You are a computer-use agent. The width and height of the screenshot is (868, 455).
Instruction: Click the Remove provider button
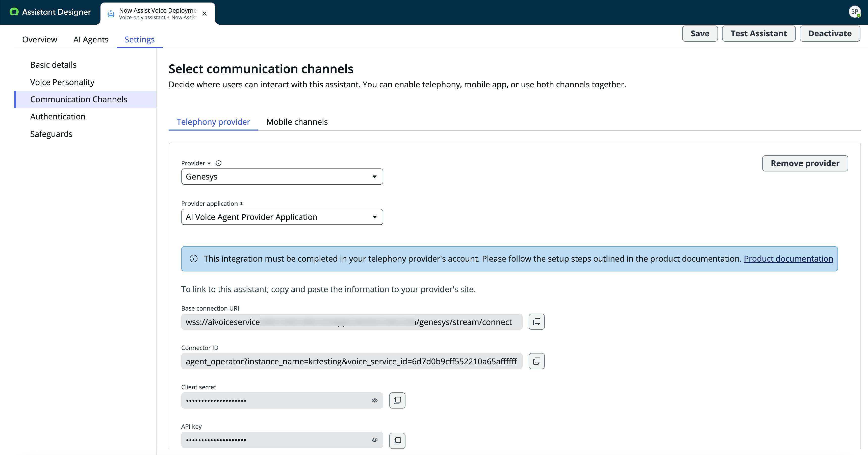(805, 163)
